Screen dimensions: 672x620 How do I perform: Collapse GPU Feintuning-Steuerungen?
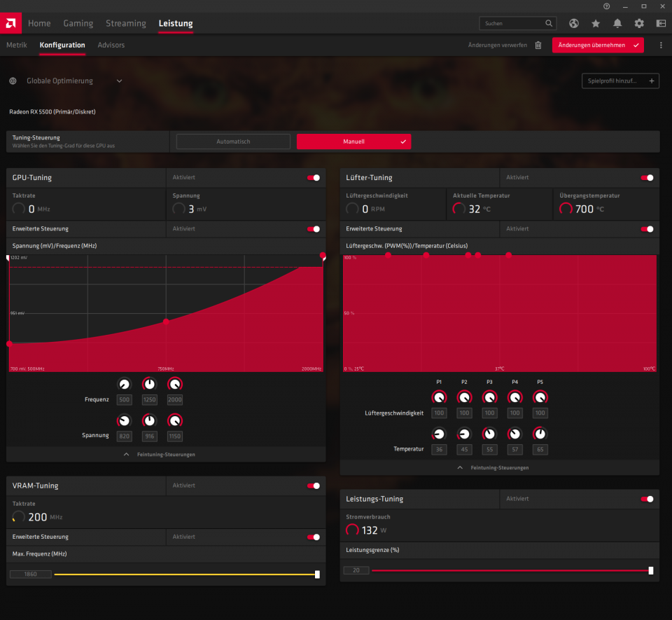166,455
